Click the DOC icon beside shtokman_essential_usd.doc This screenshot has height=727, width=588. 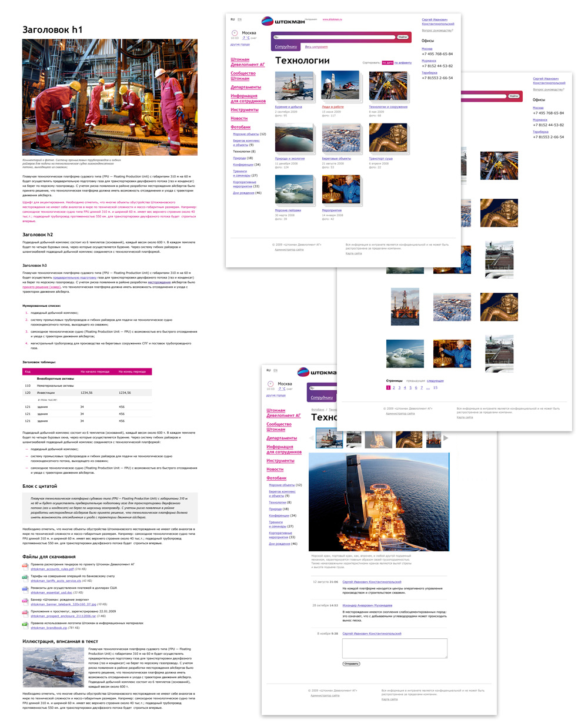25,590
